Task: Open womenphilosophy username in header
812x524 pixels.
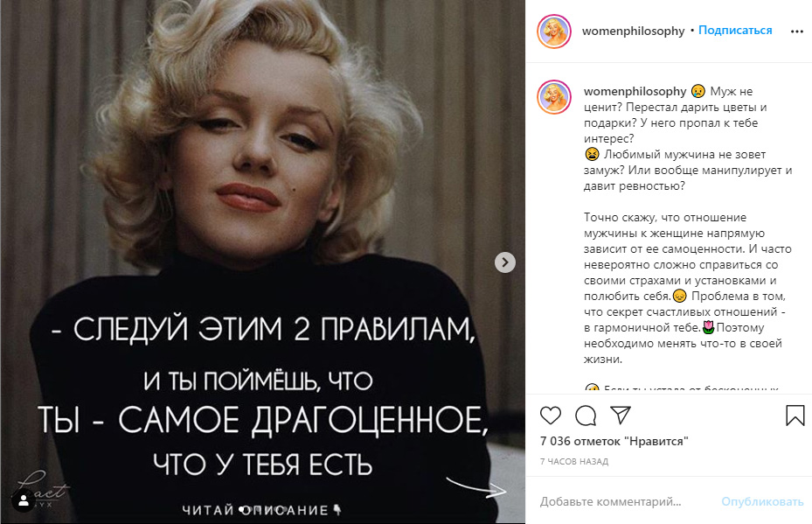Action: 633,31
